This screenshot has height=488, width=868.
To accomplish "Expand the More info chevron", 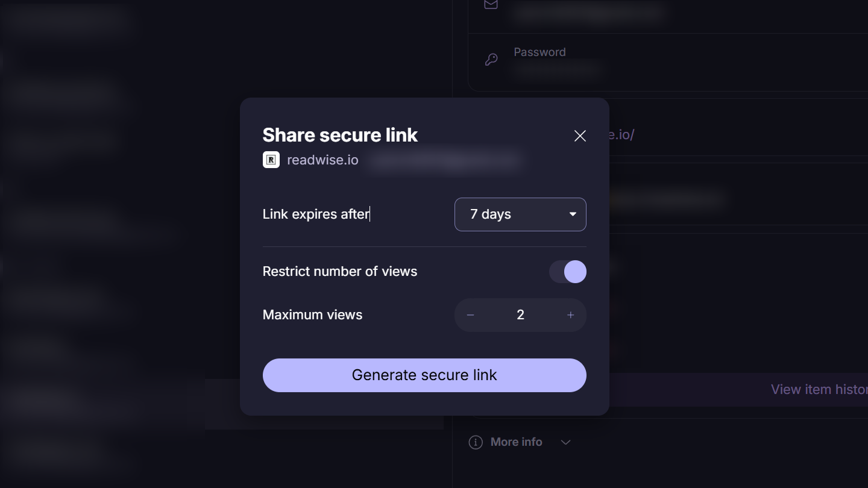I will coord(565,443).
